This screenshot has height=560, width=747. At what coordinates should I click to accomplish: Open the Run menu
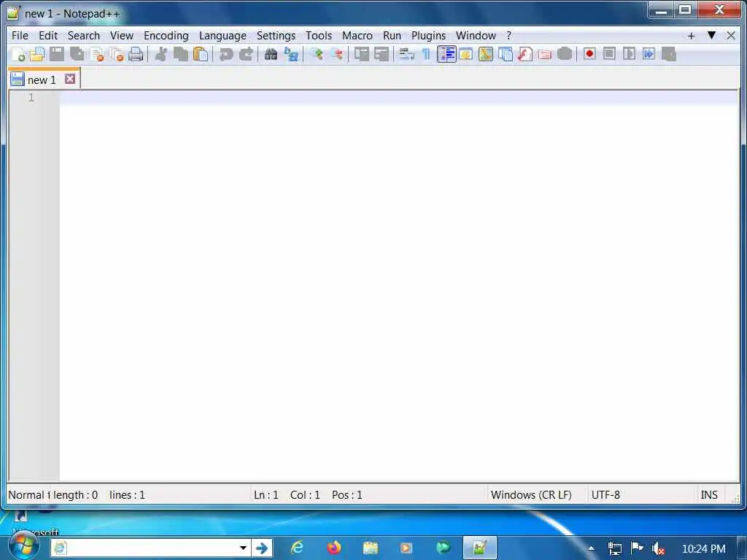[x=392, y=36]
